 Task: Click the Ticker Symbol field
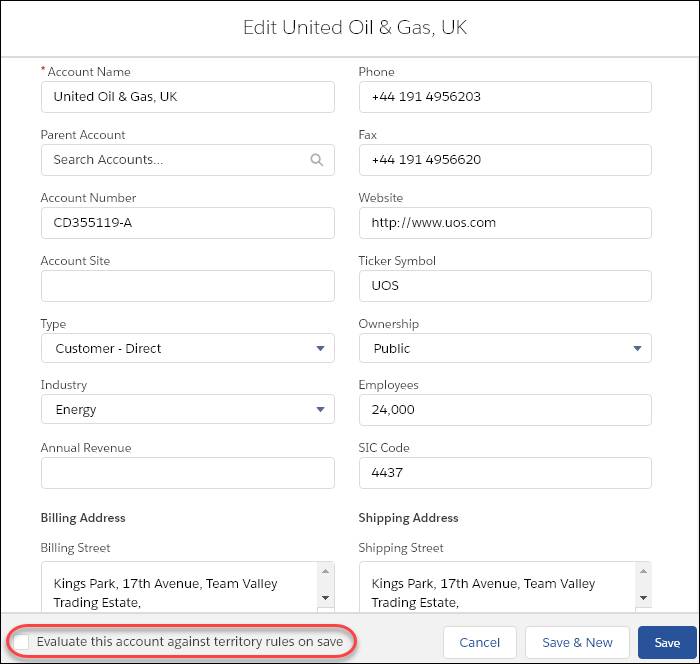coord(505,286)
